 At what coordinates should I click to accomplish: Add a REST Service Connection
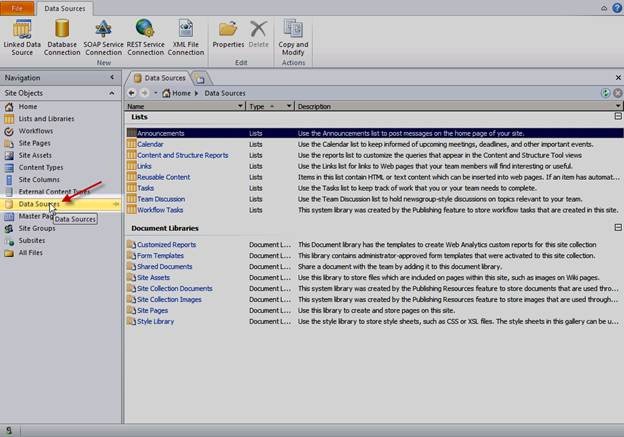click(x=145, y=37)
